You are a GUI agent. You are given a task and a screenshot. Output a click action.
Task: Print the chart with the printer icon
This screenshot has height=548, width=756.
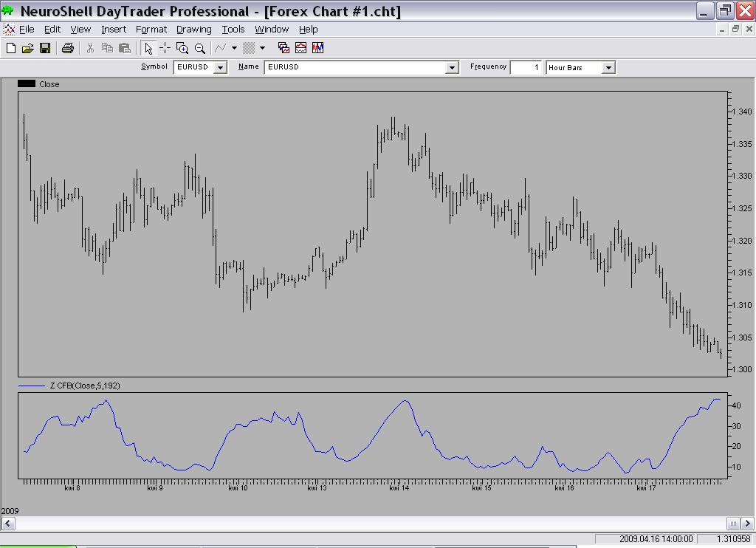click(x=67, y=48)
